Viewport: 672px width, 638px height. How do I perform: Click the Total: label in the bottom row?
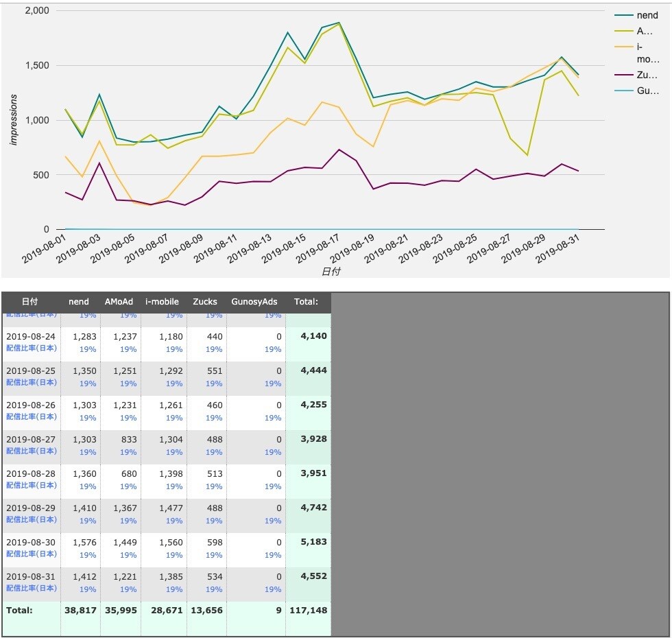pyautogui.click(x=19, y=610)
